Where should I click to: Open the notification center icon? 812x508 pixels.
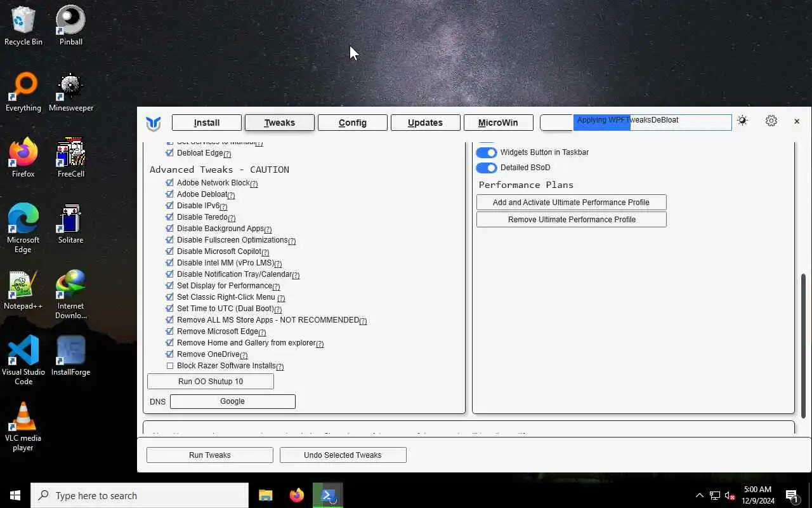pos(792,495)
